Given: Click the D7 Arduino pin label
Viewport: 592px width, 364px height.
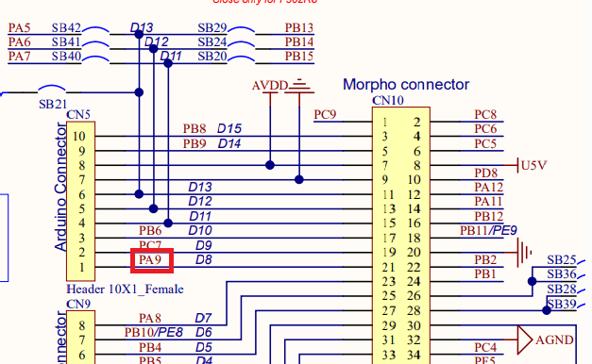Looking at the screenshot, I should tap(203, 319).
